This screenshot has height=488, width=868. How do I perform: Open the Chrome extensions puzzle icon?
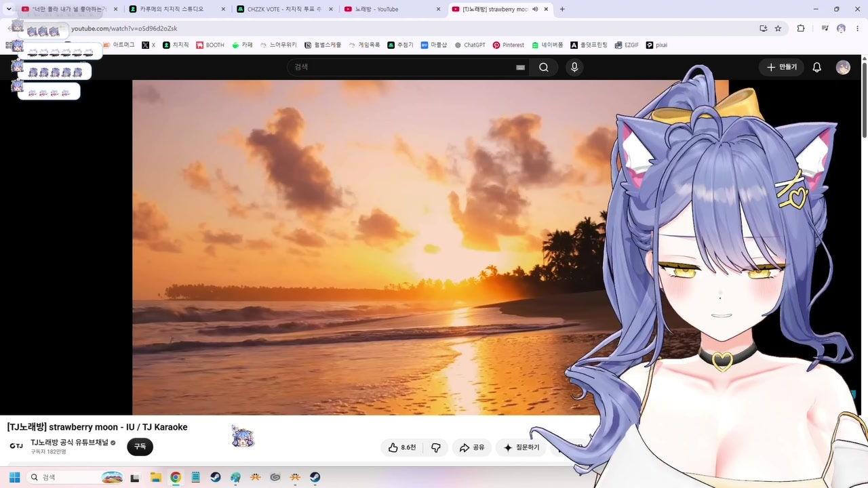point(801,28)
